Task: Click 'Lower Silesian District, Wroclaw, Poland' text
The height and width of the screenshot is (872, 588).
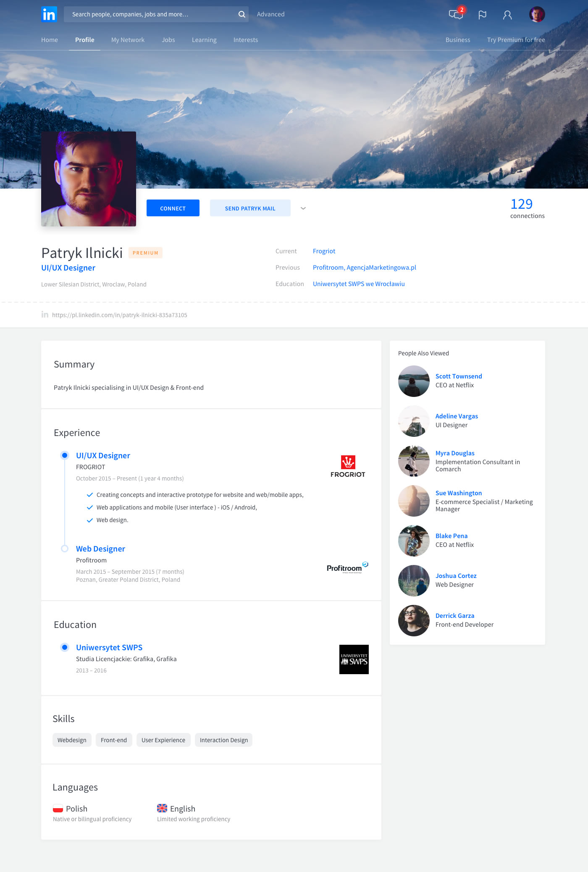Action: [x=94, y=284]
